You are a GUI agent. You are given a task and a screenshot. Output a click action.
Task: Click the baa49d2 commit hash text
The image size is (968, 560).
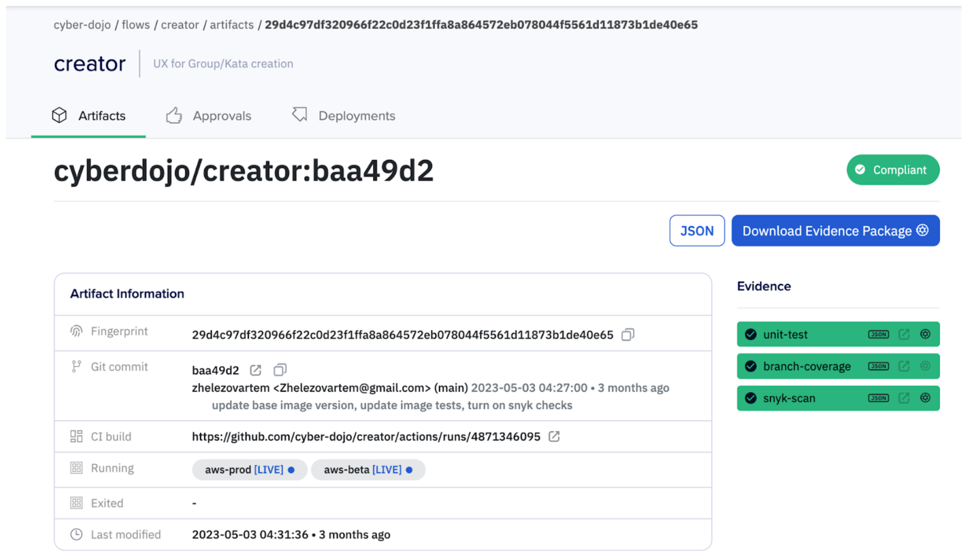tap(215, 371)
